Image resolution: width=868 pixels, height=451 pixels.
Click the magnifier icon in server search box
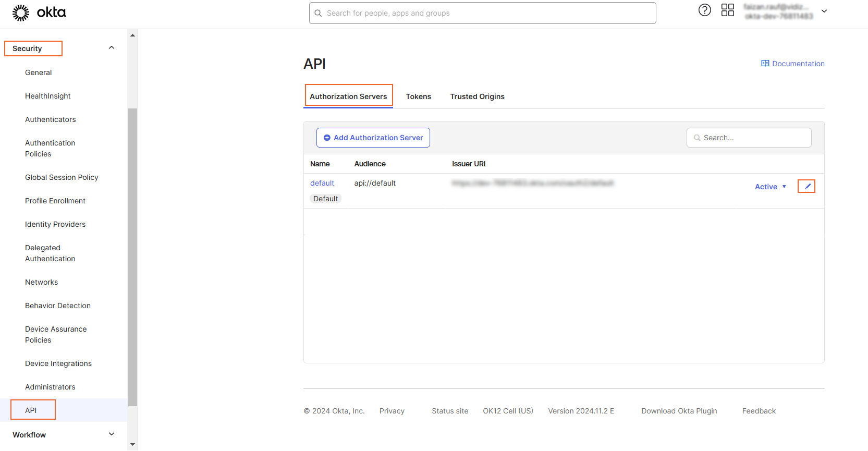point(697,138)
